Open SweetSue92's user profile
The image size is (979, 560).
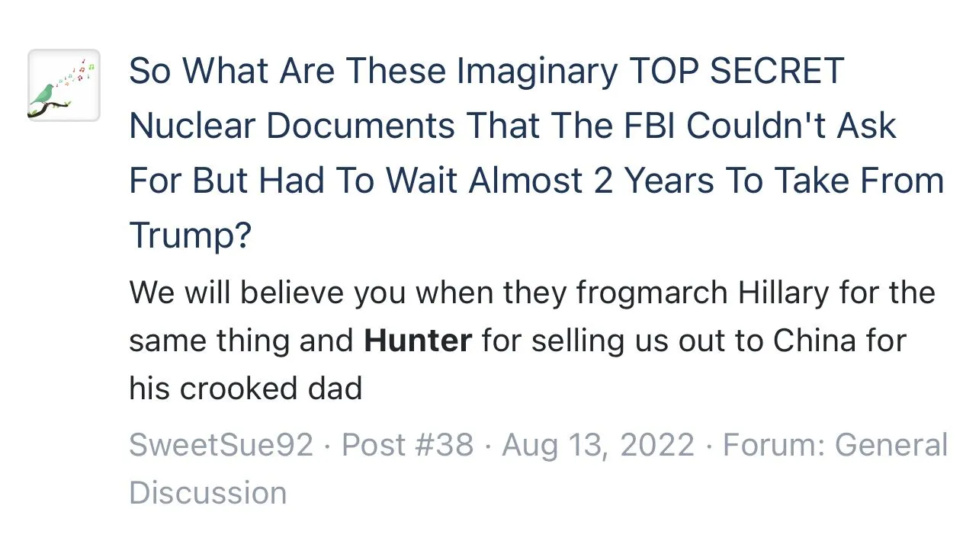[221, 445]
